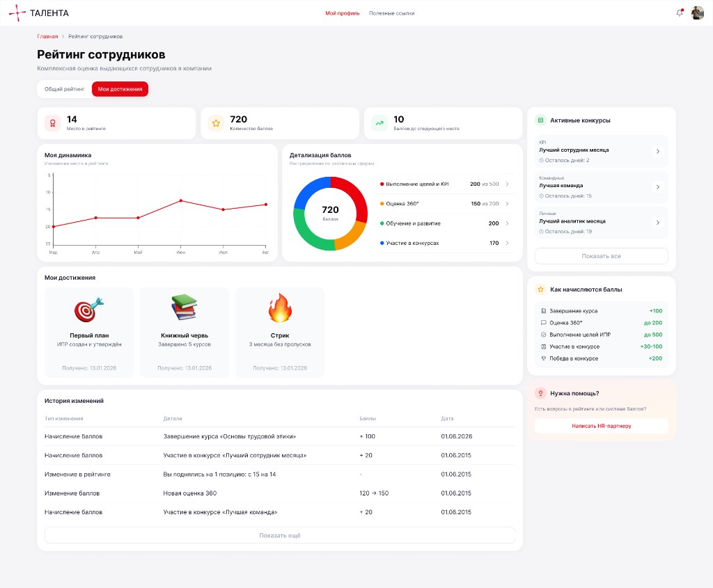Viewport: 713px width, 588px height.
Task: Go to Мой профиль menu item
Action: [342, 13]
